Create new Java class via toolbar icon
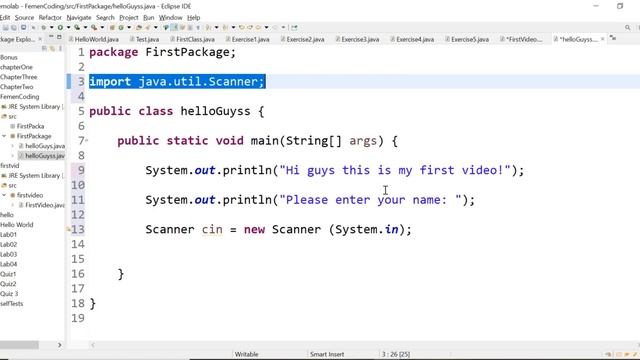The image size is (640, 360). click(x=121, y=27)
